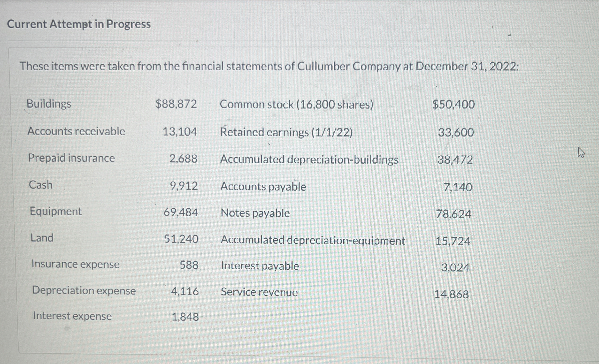Viewport: 599px width, 364px height.
Task: Click Accumulated depreciation-buildings label
Action: pyautogui.click(x=309, y=160)
